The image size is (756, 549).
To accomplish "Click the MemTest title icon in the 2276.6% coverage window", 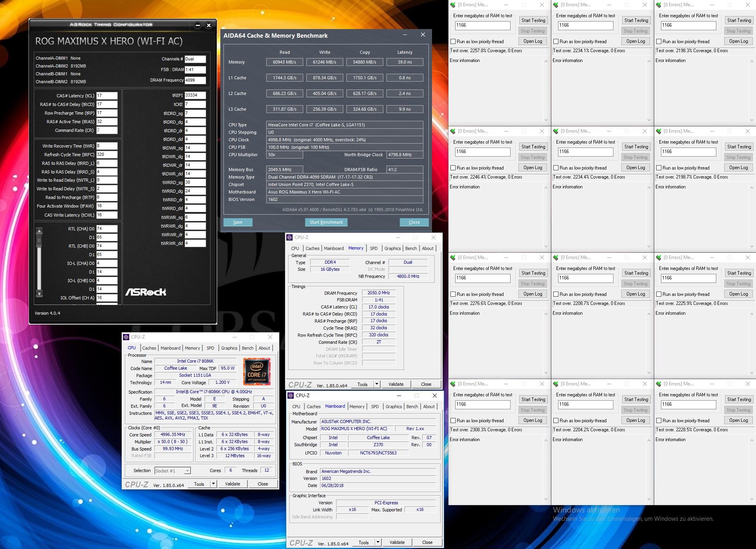I will [x=453, y=257].
